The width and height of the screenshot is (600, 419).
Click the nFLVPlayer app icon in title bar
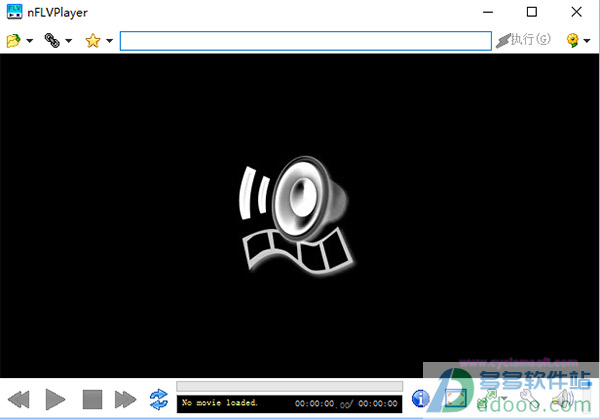15,12
